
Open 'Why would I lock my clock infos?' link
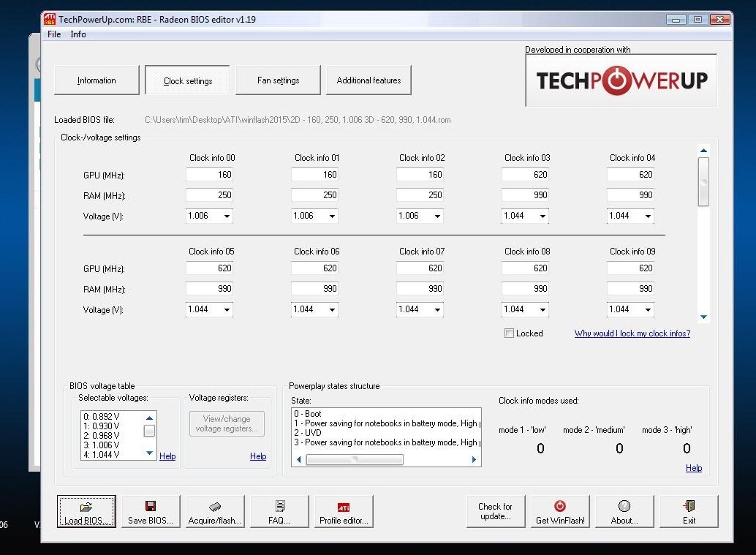(632, 333)
